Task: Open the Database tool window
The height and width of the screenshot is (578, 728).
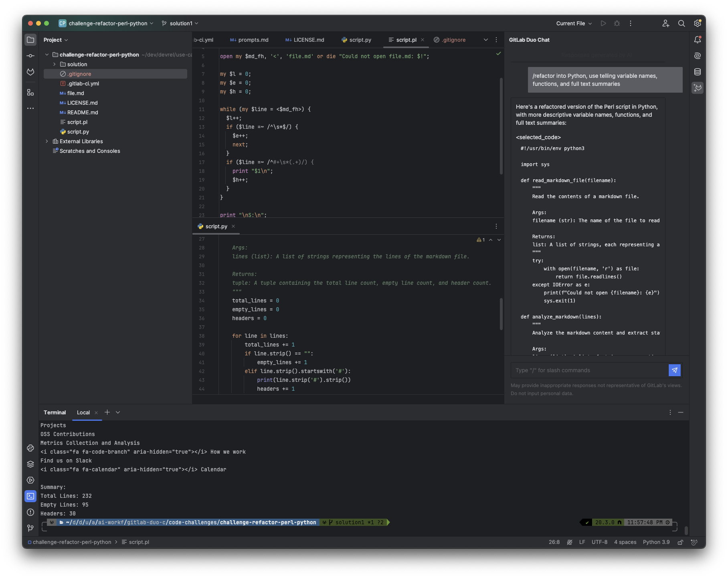Action: [698, 72]
